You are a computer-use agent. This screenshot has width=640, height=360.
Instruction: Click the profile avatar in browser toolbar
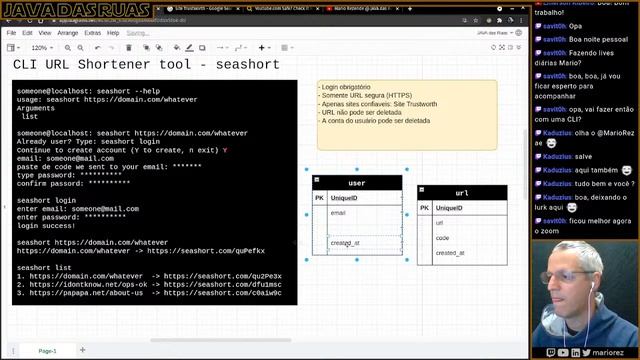tap(511, 20)
